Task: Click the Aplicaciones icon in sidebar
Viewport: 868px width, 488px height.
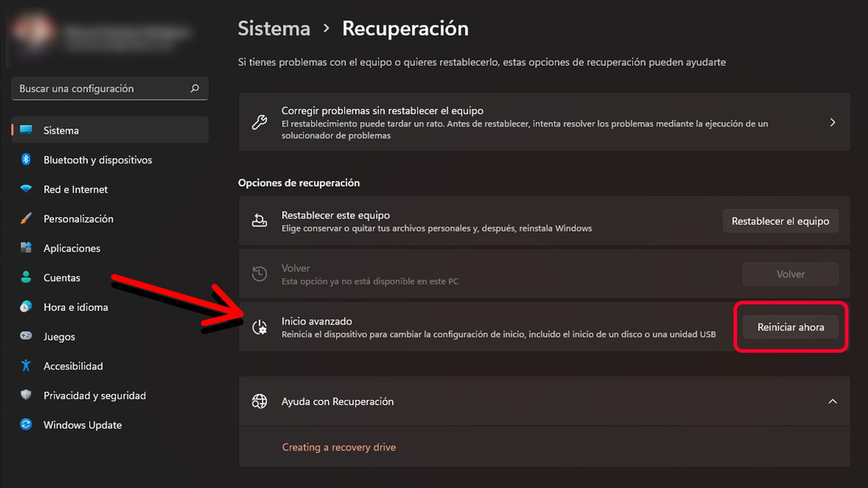Action: point(27,248)
